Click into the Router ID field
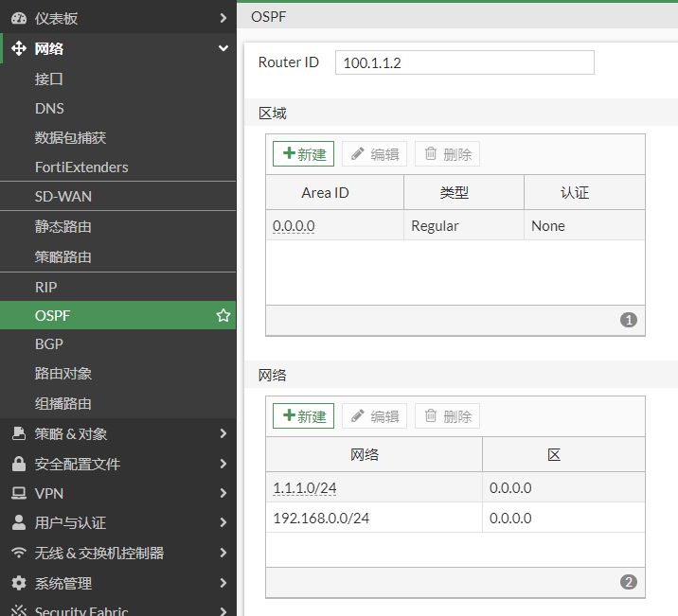The width and height of the screenshot is (678, 616). (x=464, y=62)
